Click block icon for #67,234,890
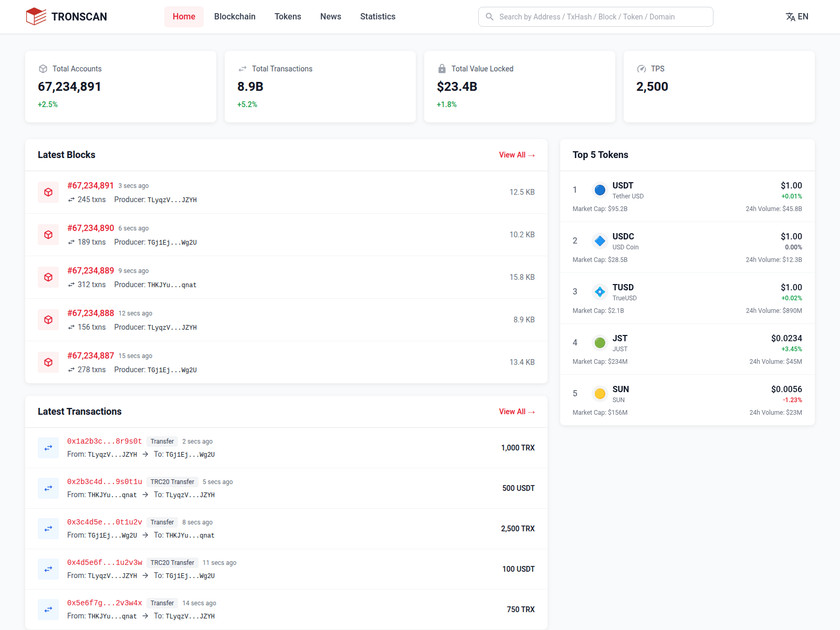Image resolution: width=840 pixels, height=630 pixels. coord(48,235)
